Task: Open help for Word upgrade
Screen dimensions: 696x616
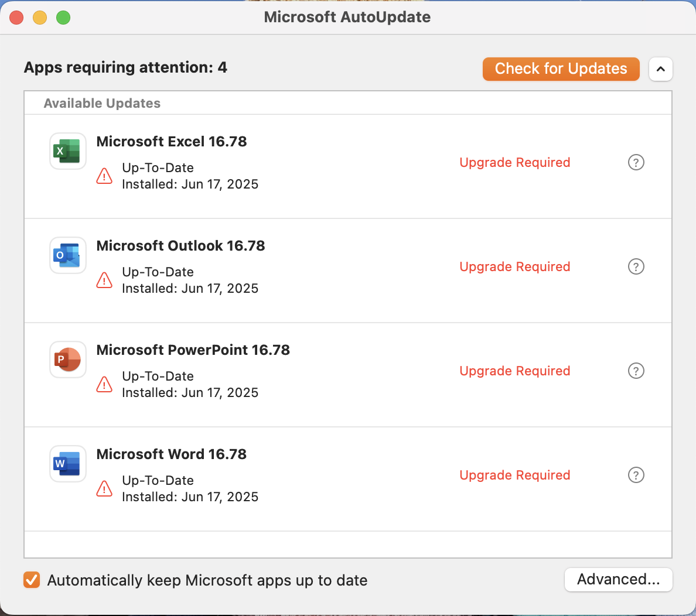Action: 636,475
